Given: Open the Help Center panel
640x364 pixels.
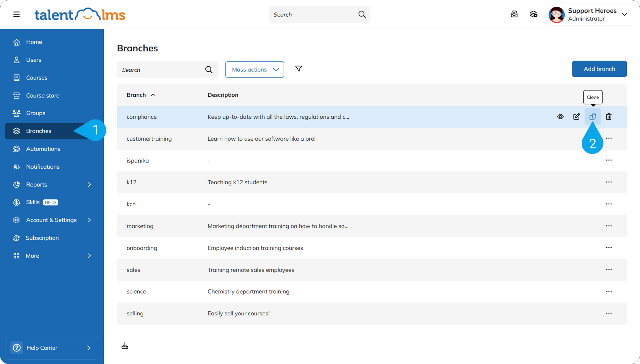Looking at the screenshot, I should point(52,348).
